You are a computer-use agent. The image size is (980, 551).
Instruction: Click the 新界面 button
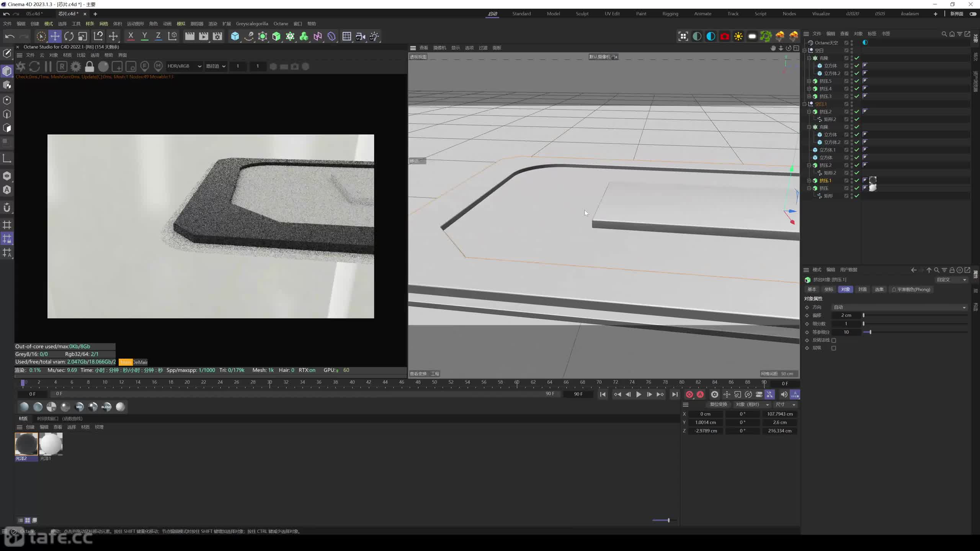[957, 14]
